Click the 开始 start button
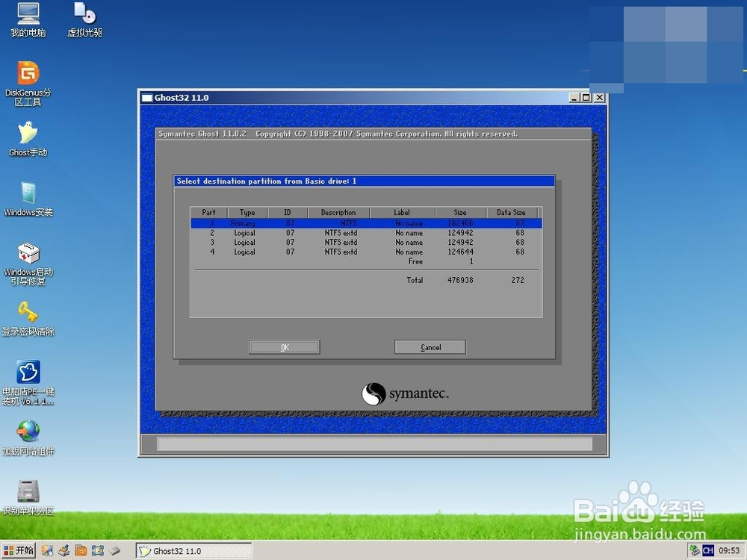Image resolution: width=747 pixels, height=560 pixels. point(19,550)
